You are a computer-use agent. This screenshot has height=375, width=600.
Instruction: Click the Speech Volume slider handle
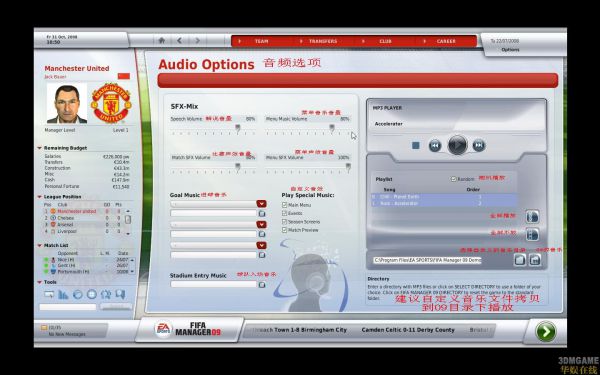click(x=238, y=128)
